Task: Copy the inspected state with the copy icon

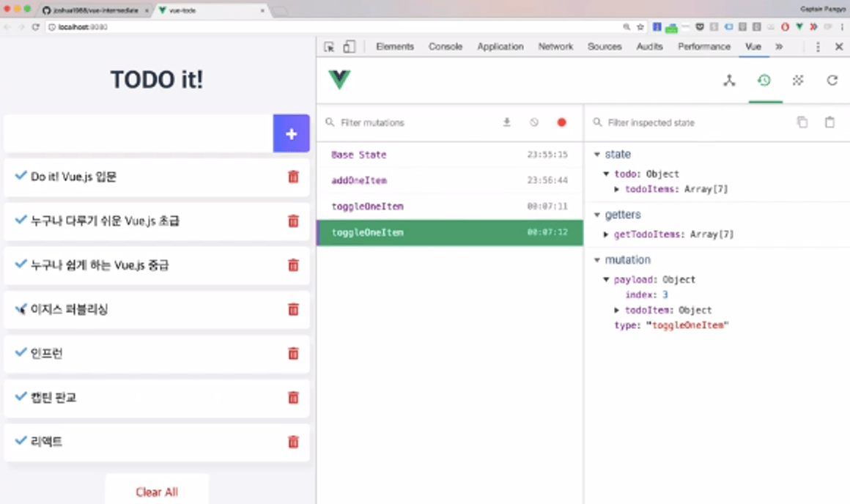Action: [802, 122]
